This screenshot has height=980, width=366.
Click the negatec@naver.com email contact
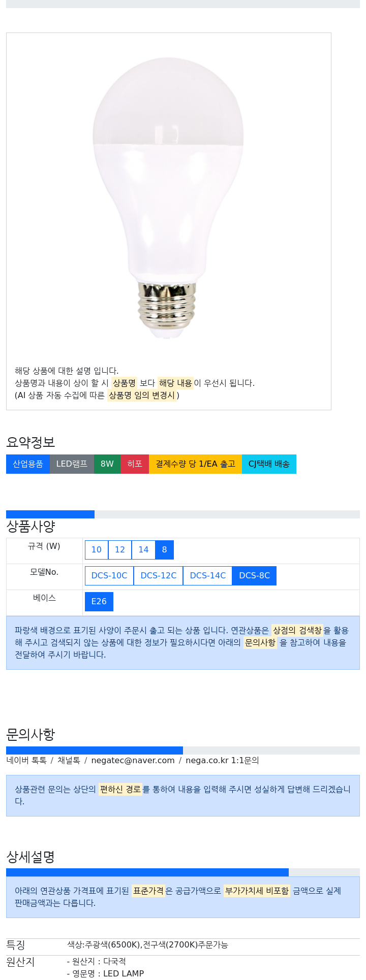click(133, 761)
